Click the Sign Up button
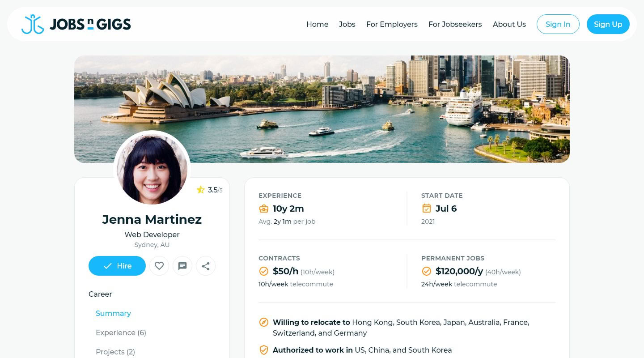The image size is (644, 358). (608, 24)
